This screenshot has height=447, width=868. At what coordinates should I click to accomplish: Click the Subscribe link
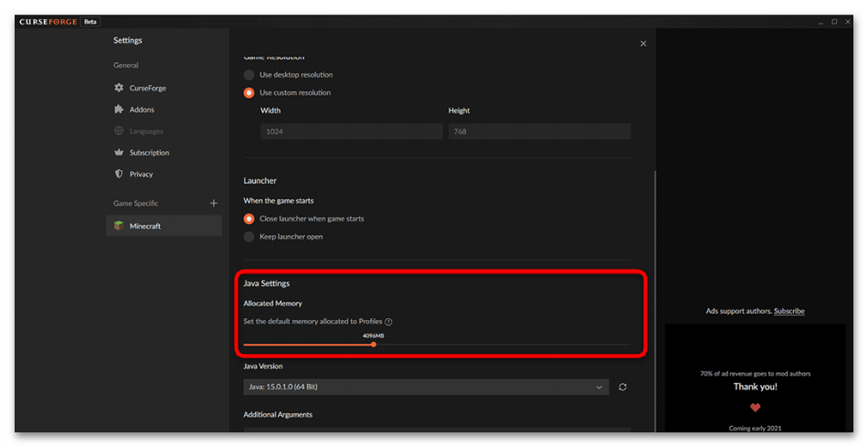[789, 312]
